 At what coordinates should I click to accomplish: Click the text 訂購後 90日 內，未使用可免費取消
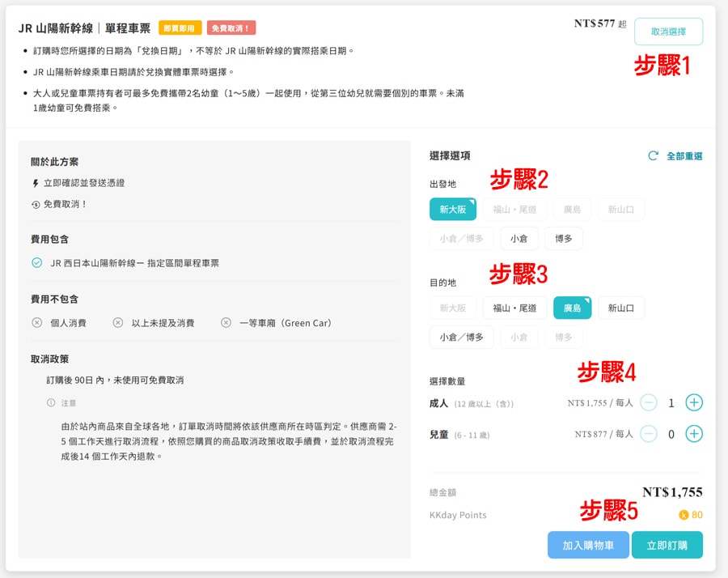115,380
